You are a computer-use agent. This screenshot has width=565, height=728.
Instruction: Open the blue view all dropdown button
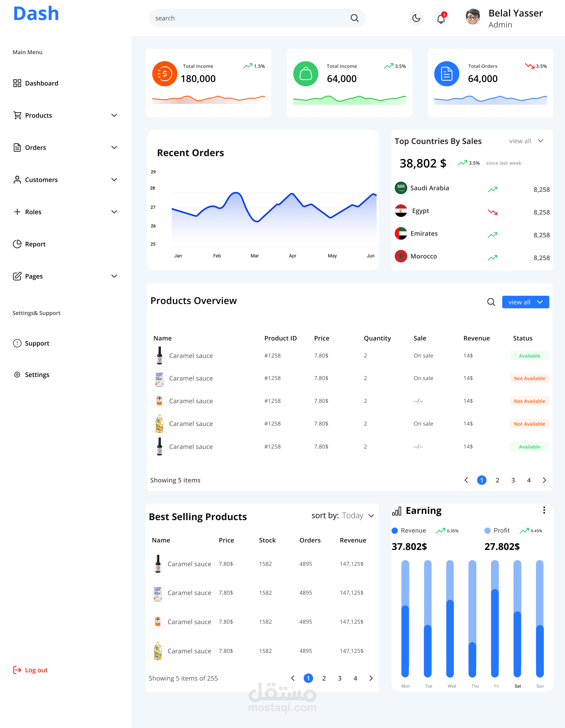[525, 302]
